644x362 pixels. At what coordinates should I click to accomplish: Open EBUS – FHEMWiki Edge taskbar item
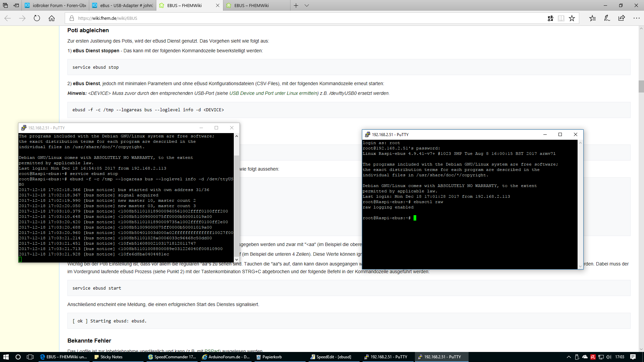pos(64,357)
